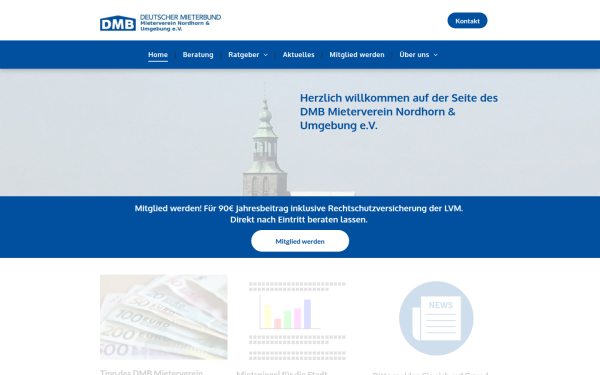Open the bar chart Mietspiegel image
The image size is (600, 375).
click(297, 321)
